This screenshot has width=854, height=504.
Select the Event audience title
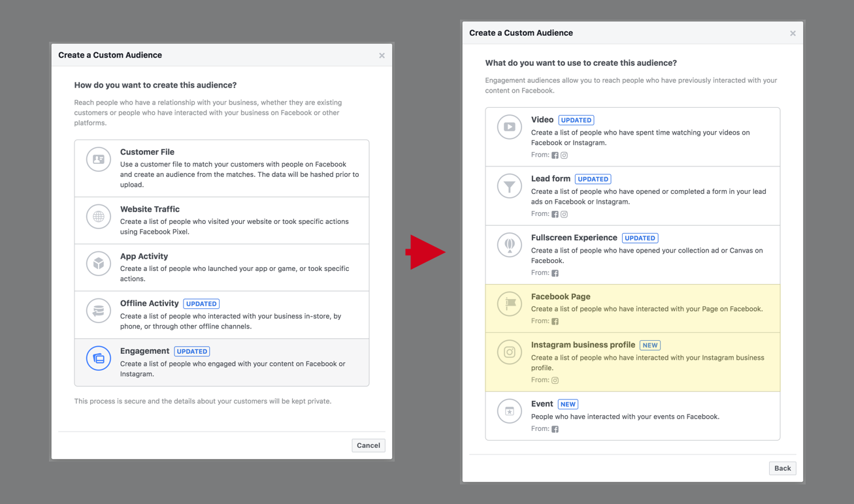click(x=542, y=404)
